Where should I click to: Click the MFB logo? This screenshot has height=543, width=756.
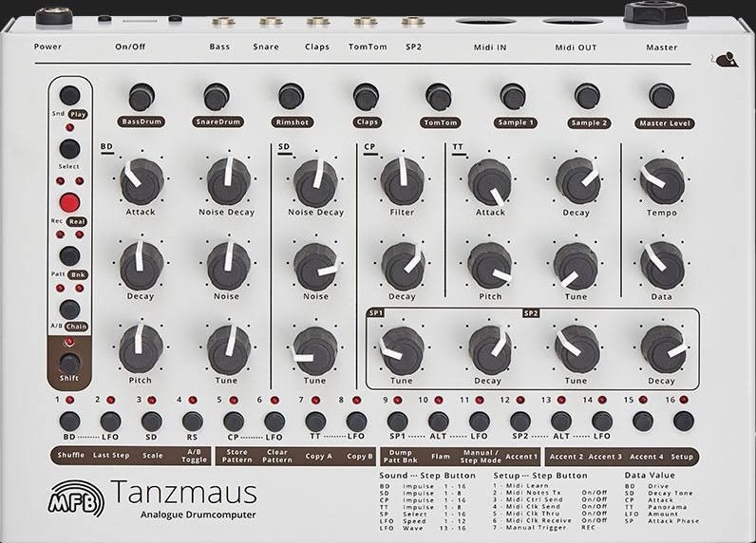(x=76, y=498)
